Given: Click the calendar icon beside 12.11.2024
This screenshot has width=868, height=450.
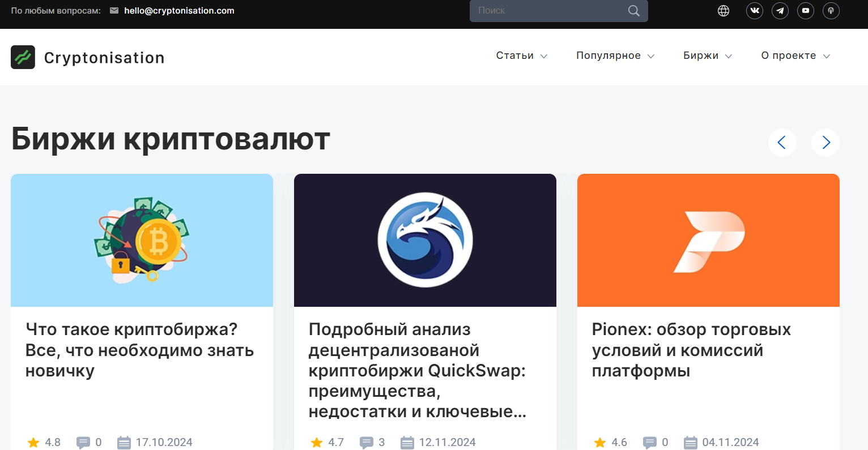Looking at the screenshot, I should click(x=407, y=443).
